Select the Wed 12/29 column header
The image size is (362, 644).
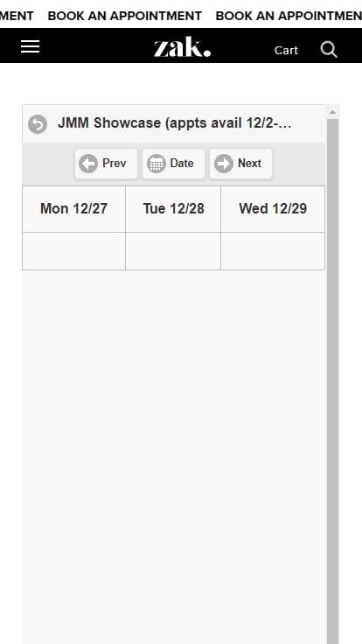click(273, 209)
